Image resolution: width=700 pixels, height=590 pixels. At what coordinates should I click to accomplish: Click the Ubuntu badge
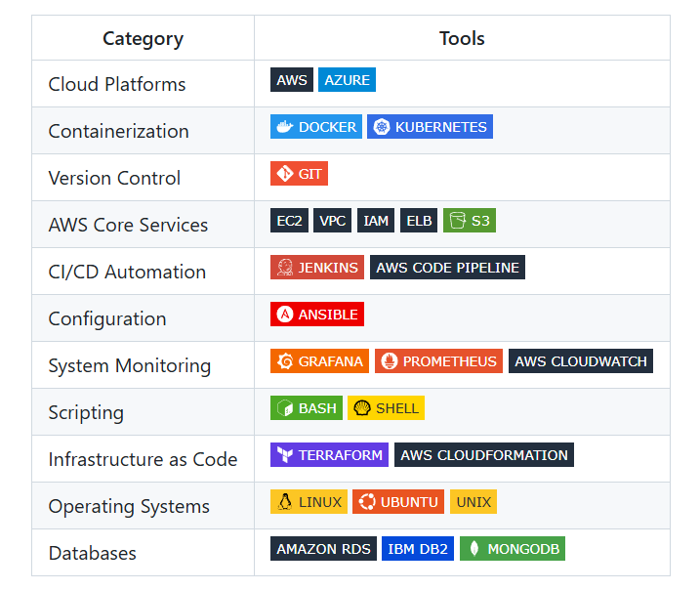point(398,502)
